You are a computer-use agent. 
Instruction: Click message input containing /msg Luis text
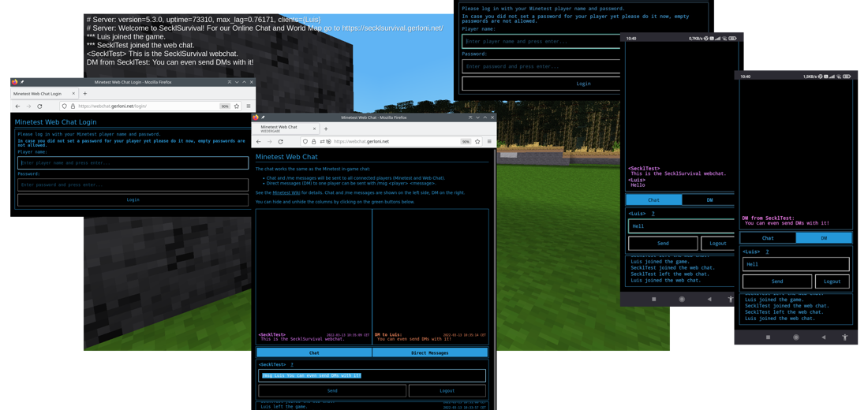(372, 375)
